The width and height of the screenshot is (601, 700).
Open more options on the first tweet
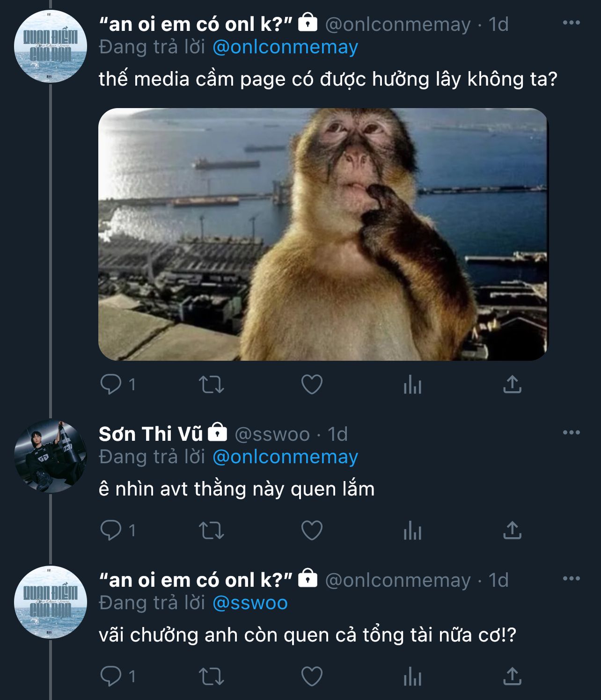click(571, 22)
